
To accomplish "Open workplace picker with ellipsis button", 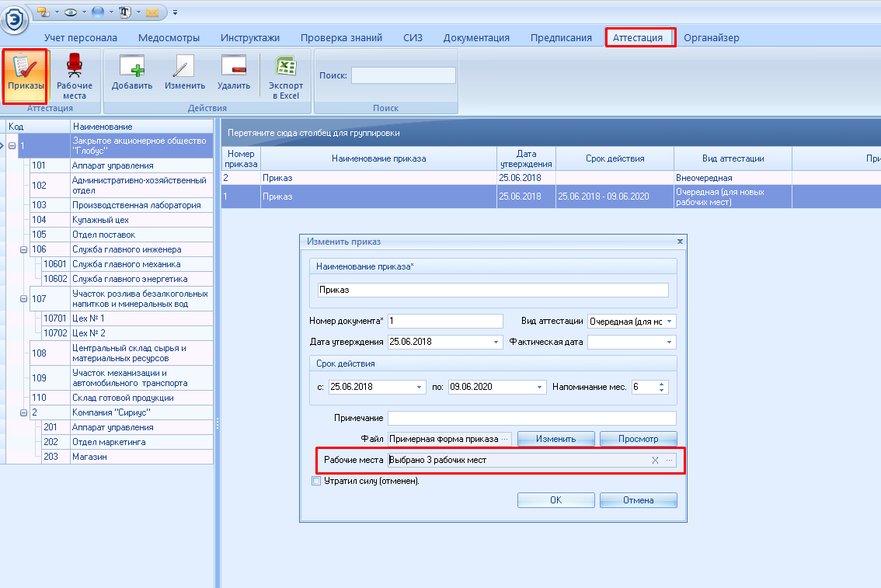I will point(669,461).
